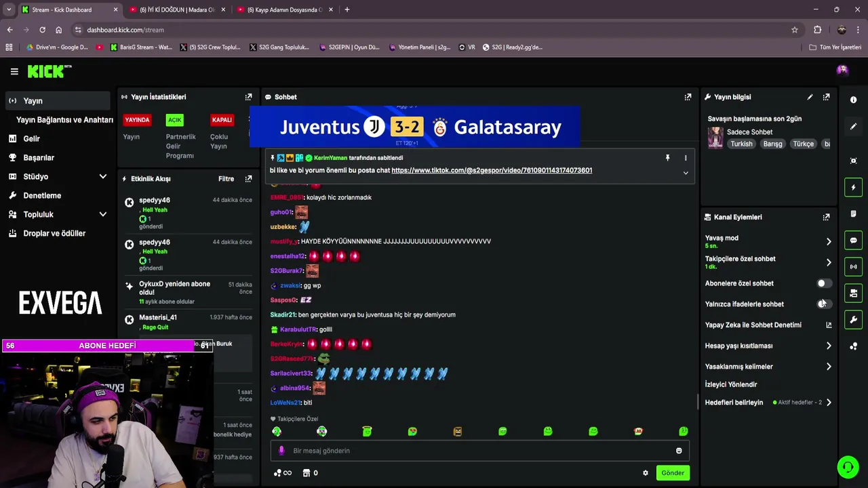Select the Barışg tag chip
This screenshot has width=868, height=488.
tap(772, 144)
